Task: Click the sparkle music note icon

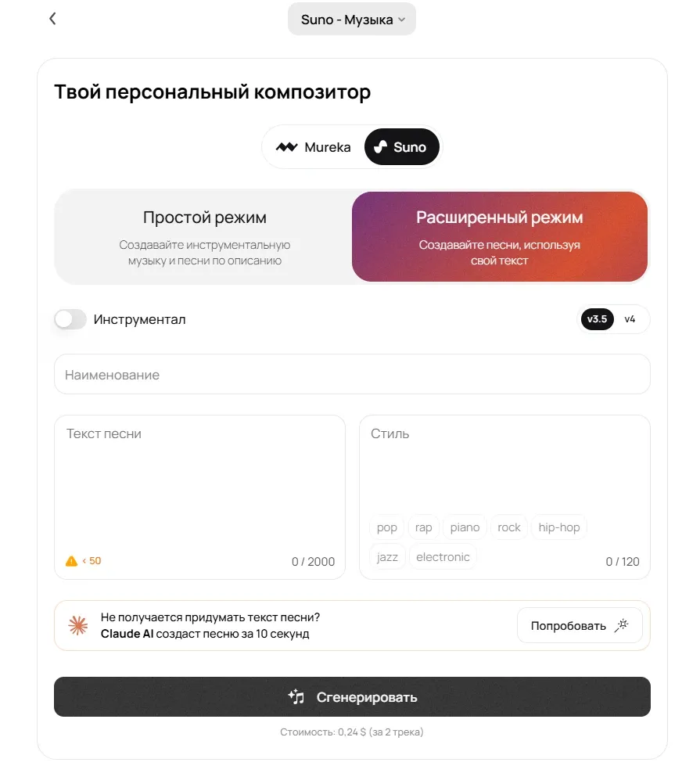Action: [x=296, y=696]
